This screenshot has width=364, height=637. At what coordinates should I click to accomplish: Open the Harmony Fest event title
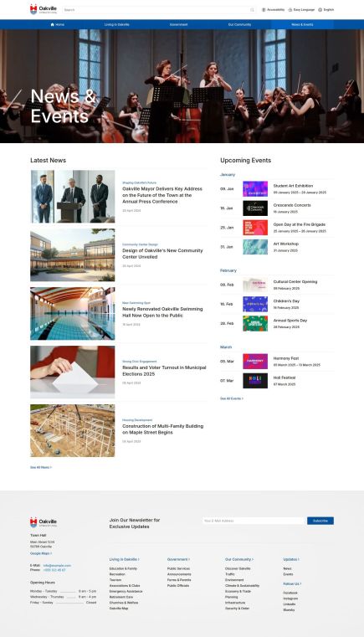(286, 358)
